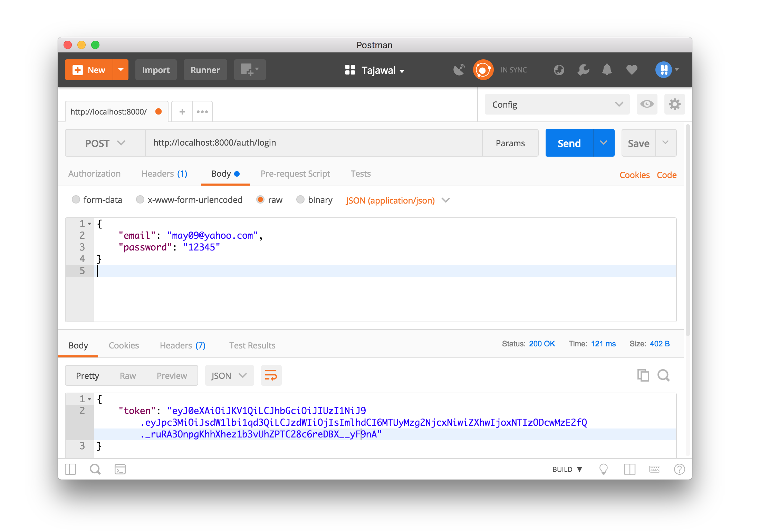Open the Code link
This screenshot has width=759, height=532.
pos(666,175)
